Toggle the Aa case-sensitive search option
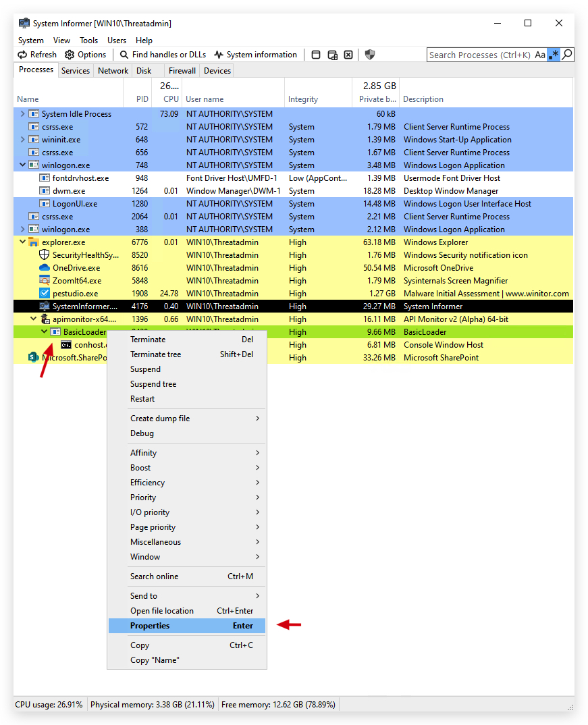Image resolution: width=588 pixels, height=725 pixels. pos(540,55)
